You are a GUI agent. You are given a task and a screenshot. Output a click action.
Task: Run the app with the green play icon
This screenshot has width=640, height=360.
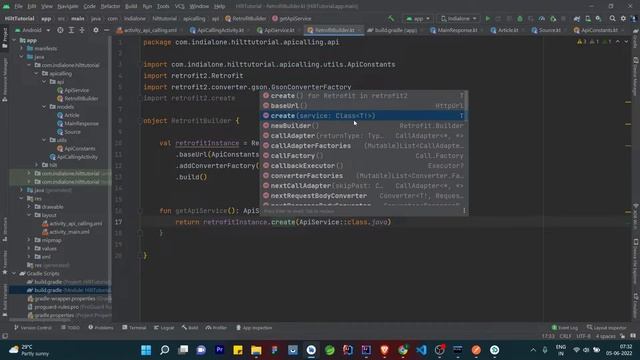pos(487,19)
